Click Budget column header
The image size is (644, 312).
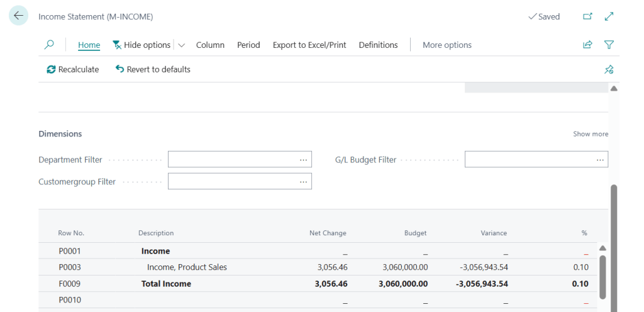[x=415, y=233]
